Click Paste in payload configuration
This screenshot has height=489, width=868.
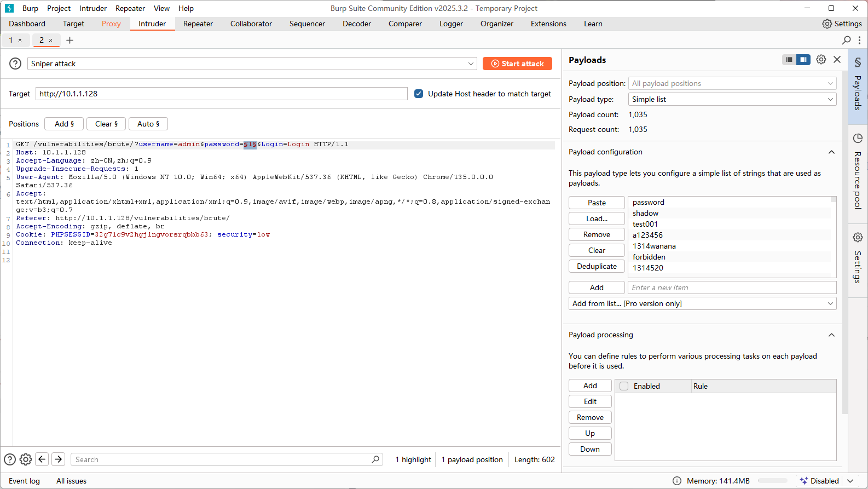(597, 203)
